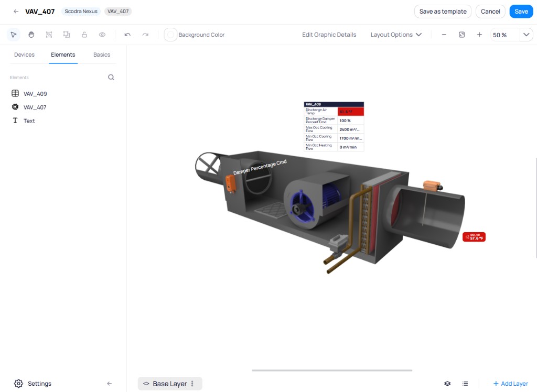This screenshot has width=537, height=392.
Task: Click the ungroup elements toolbar icon
Action: point(67,35)
